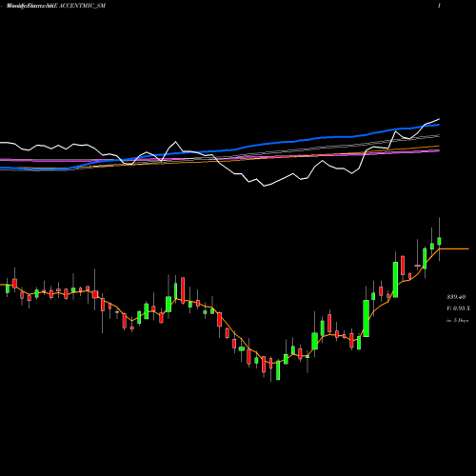The width and height of the screenshot is (476, 476).
Task: Click the 339.40 price label
Action: [x=456, y=297]
